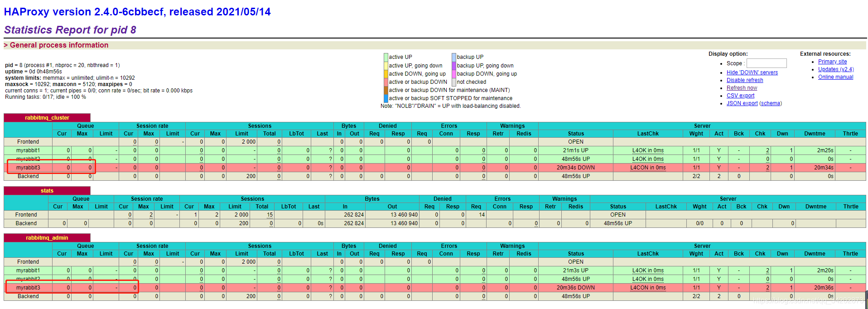Screen dimensions: 868x309
Task: Click the '2m20s' downtime cell
Action: [x=815, y=270]
